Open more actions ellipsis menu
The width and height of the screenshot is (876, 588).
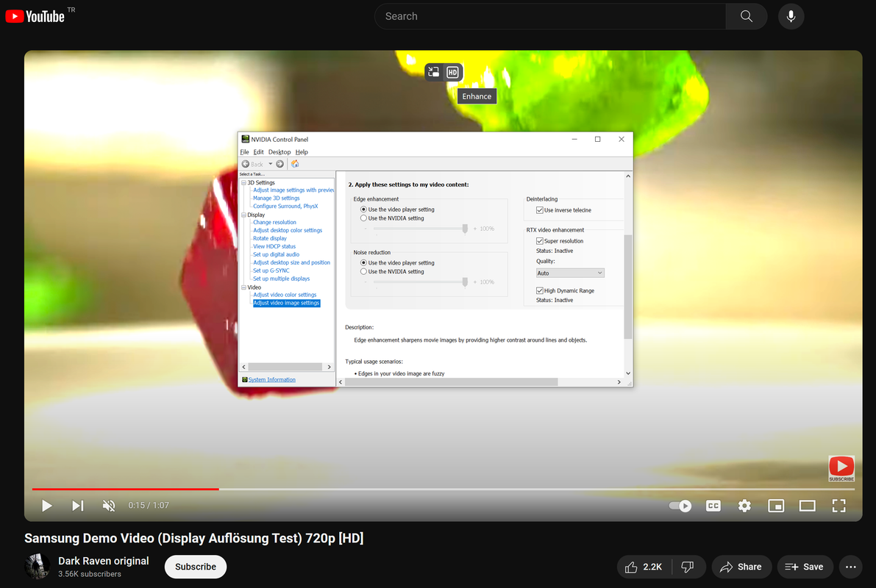(850, 567)
